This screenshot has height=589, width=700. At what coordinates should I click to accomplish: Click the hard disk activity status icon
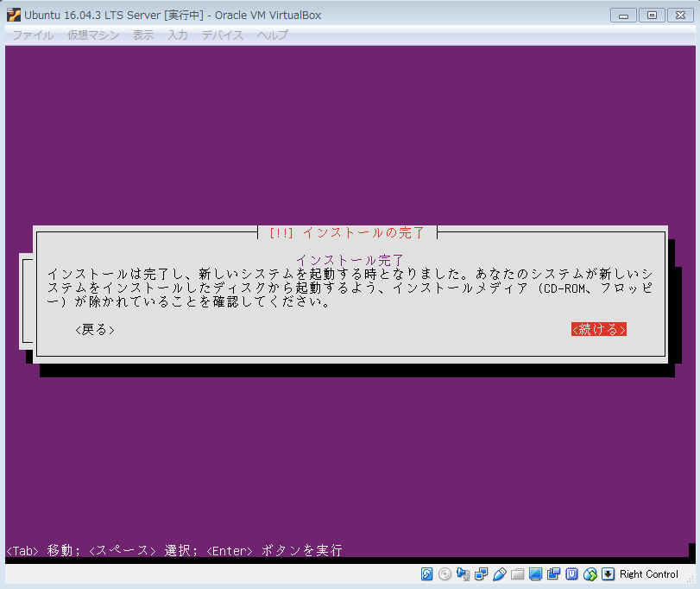427,574
